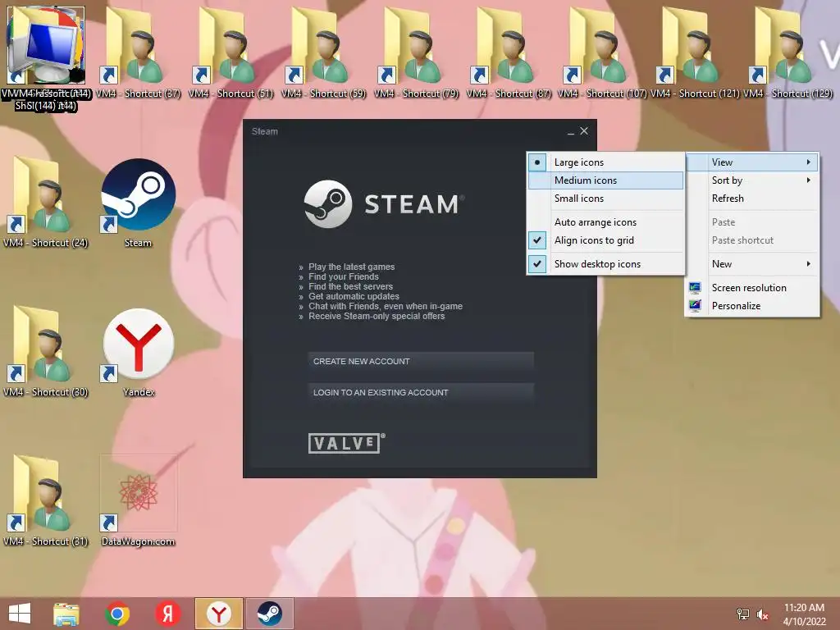Click the Steam logo in the Steam window
This screenshot has height=630, width=840.
(385, 204)
